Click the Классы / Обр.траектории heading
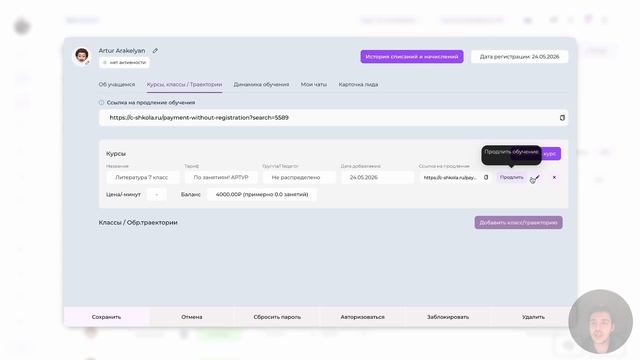Image resolution: width=640 pixels, height=360 pixels. point(138,222)
